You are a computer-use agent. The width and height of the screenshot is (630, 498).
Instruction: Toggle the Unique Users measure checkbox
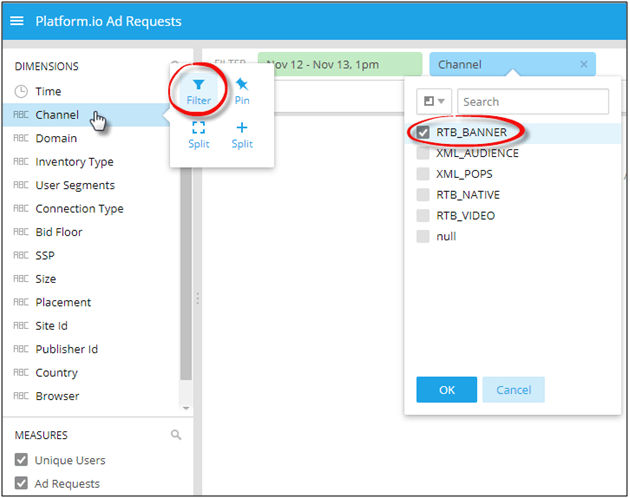tap(22, 461)
